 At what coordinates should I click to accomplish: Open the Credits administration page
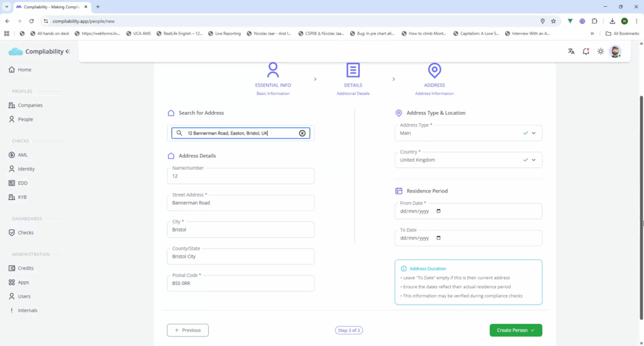[x=26, y=268]
